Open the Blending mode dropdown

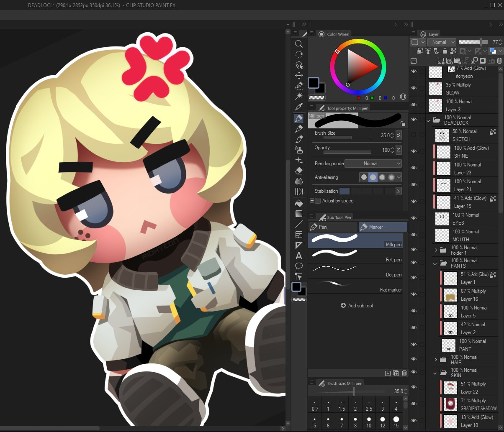tap(373, 164)
